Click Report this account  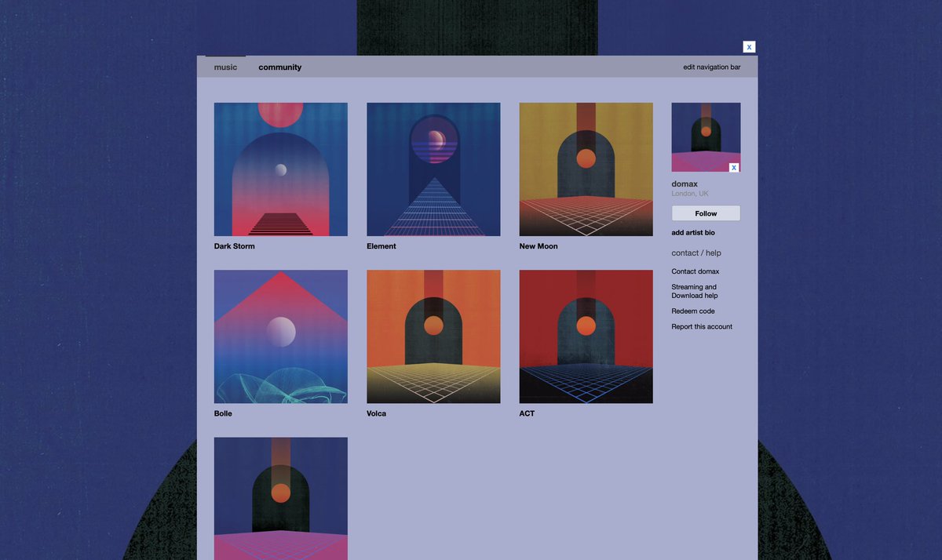coord(702,327)
